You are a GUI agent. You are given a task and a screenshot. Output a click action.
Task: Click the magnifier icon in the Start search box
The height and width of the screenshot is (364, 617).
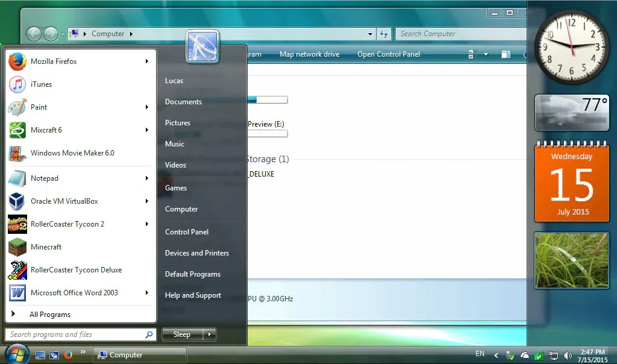(x=149, y=334)
